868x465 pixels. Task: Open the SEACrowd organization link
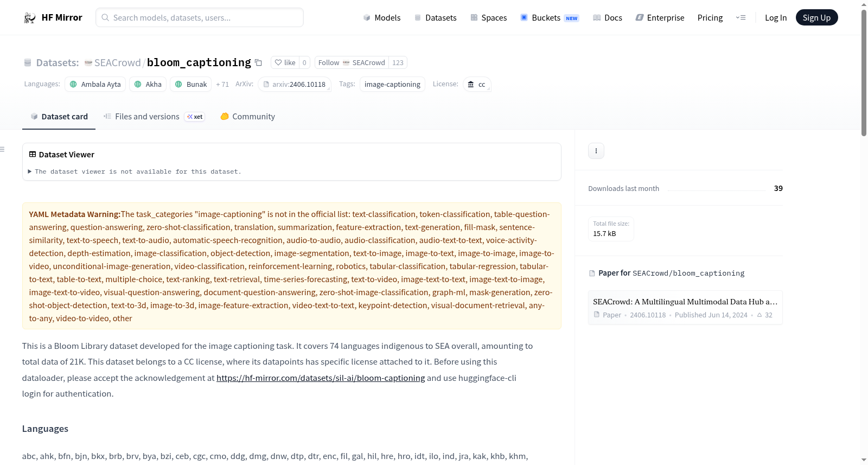(117, 63)
